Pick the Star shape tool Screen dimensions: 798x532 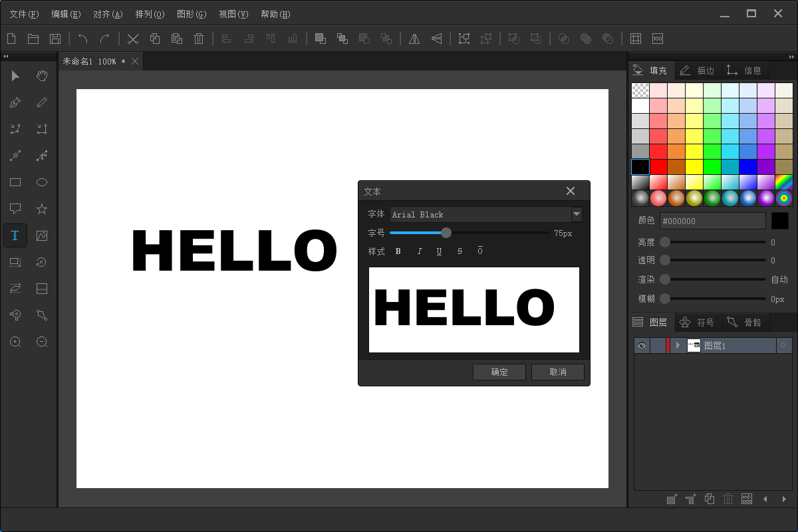(x=42, y=209)
